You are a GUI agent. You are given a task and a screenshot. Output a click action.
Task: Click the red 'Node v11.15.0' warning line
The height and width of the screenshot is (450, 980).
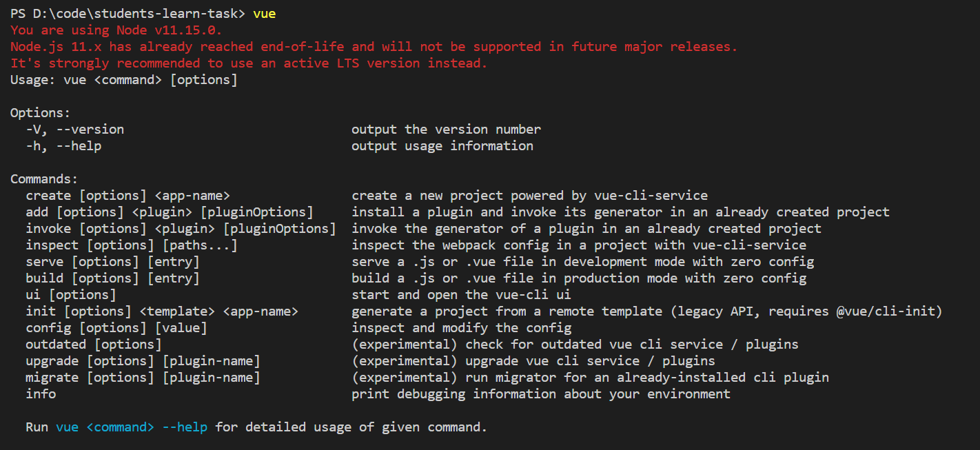pos(116,30)
